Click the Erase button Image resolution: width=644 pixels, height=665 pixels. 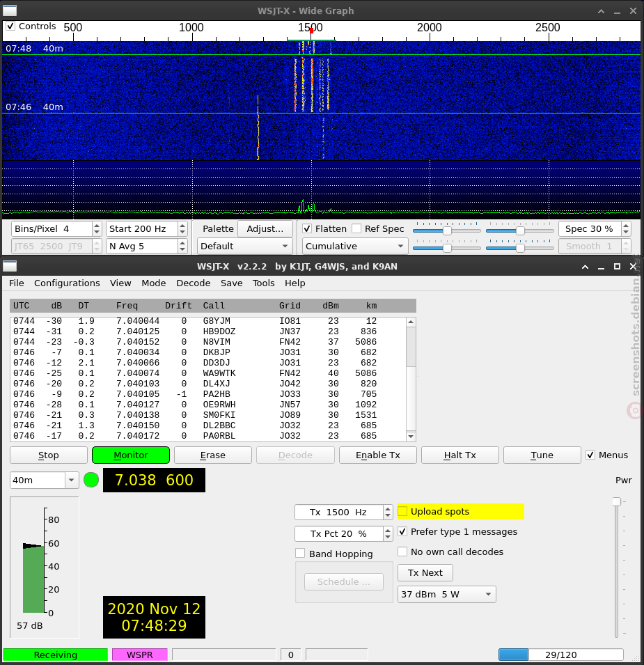[213, 455]
